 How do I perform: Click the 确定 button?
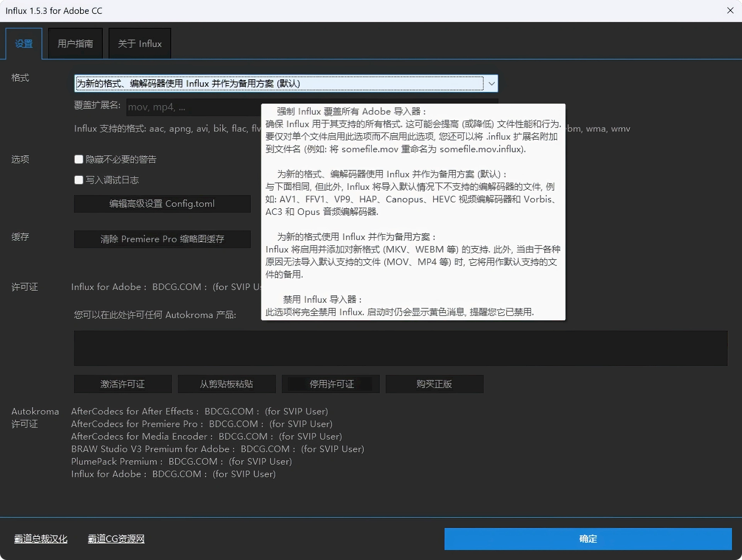point(588,539)
